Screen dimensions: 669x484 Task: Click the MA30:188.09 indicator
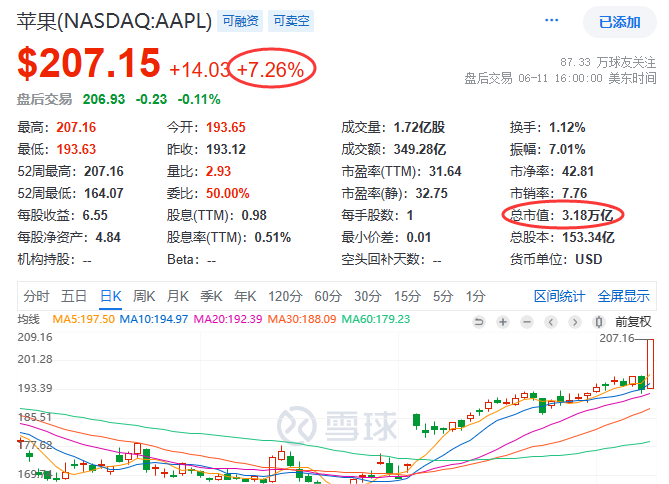click(302, 319)
